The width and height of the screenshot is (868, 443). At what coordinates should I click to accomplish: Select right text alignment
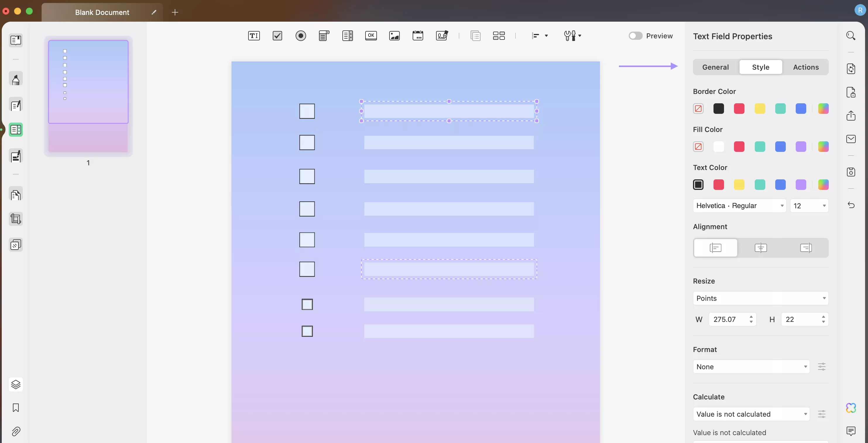click(806, 248)
